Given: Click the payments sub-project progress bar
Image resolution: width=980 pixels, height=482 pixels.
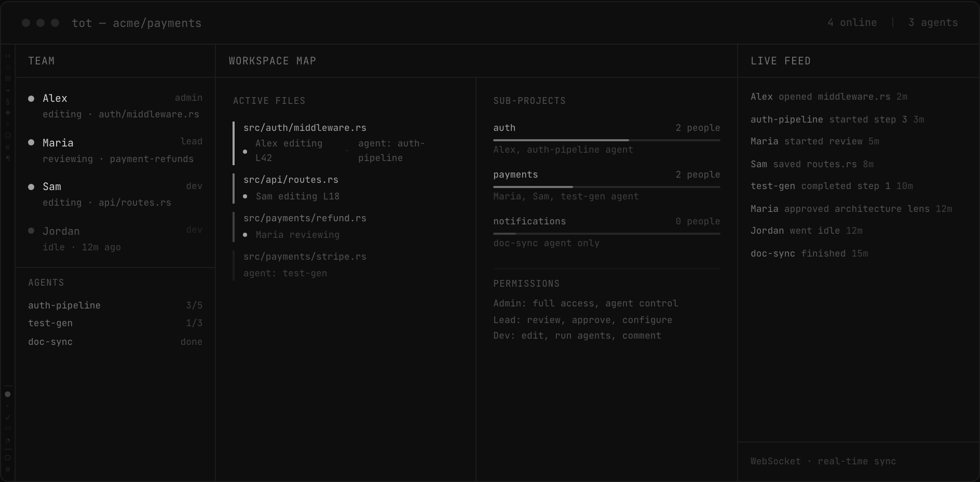Looking at the screenshot, I should [607, 187].
